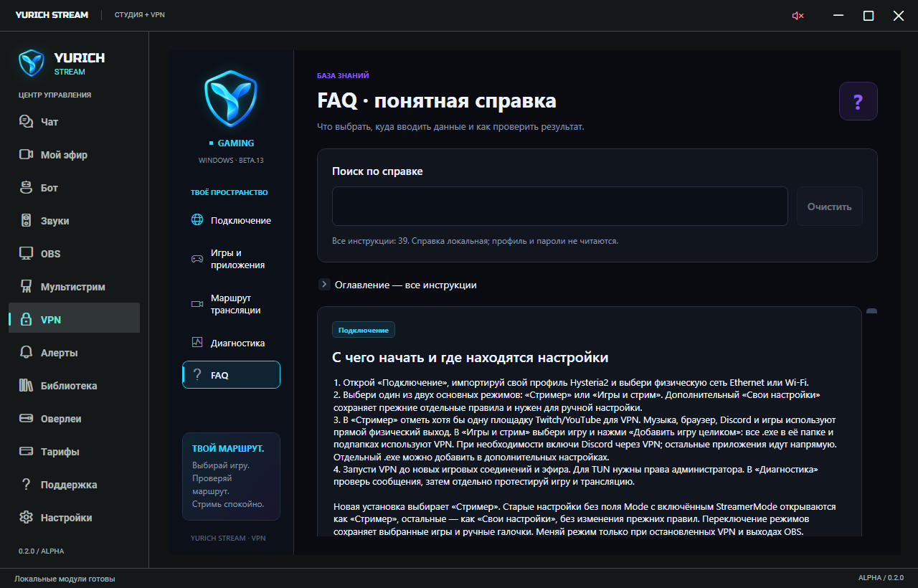Viewport: 918px width, 588px height.
Task: Click the FAQ article list scrollbar thumb
Action: coord(871,311)
